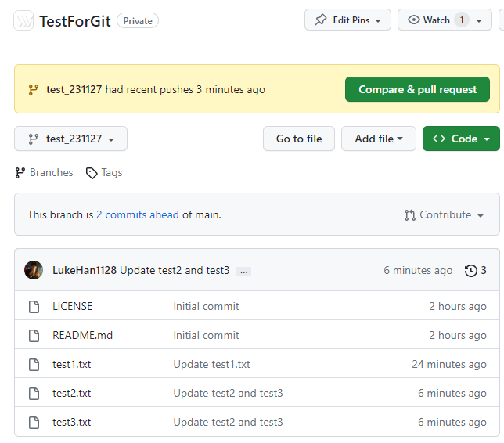504x443 pixels.
Task: Open the 2 commits ahead link
Action: [138, 214]
